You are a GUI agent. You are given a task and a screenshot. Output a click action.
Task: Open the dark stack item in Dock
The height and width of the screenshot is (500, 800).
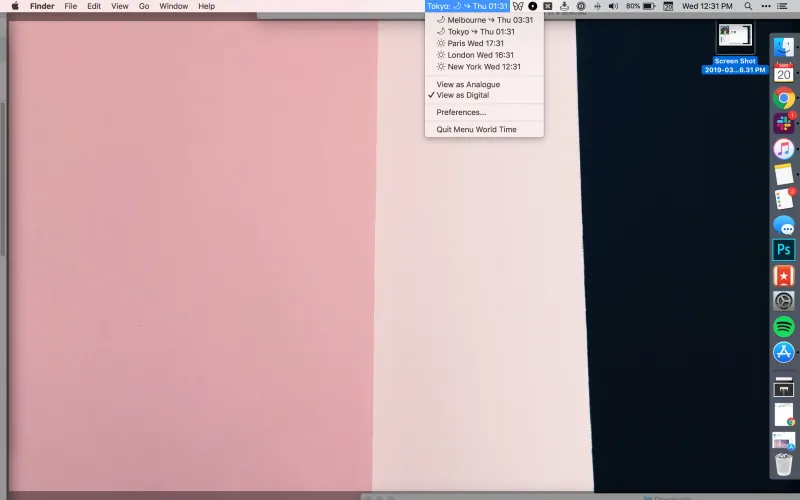pos(784,386)
